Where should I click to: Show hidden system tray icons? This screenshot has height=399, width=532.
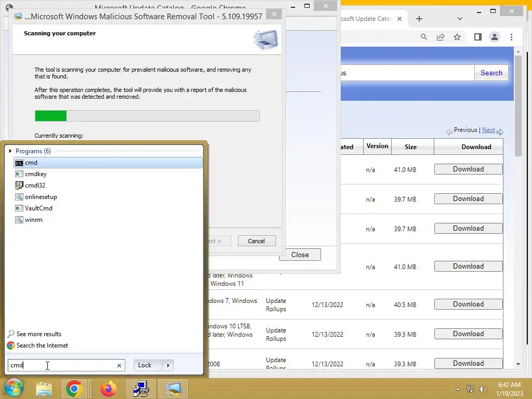458,389
